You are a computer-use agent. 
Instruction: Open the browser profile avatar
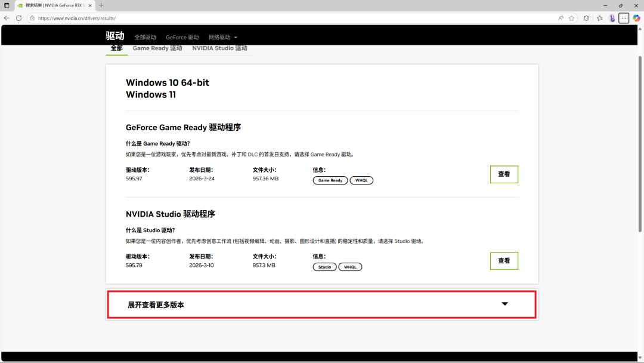tap(612, 18)
